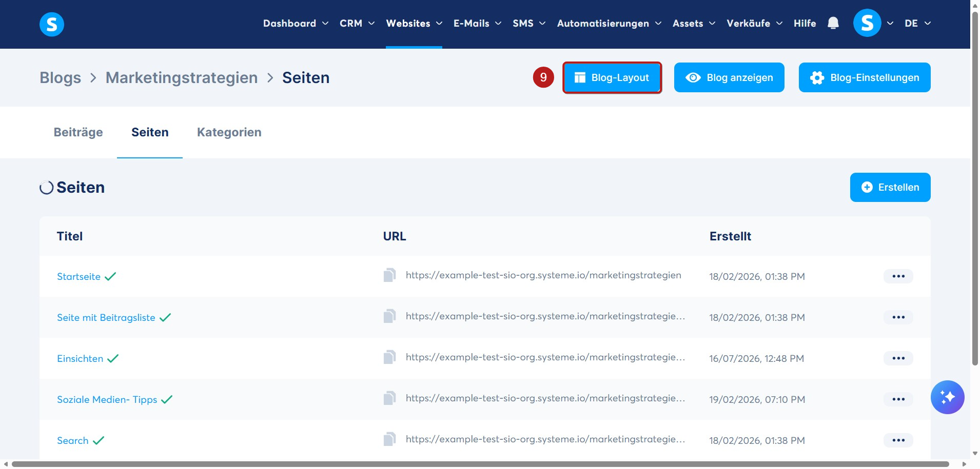The width and height of the screenshot is (980, 469).
Task: Open Blog-Einstellungen button
Action: (x=865, y=77)
